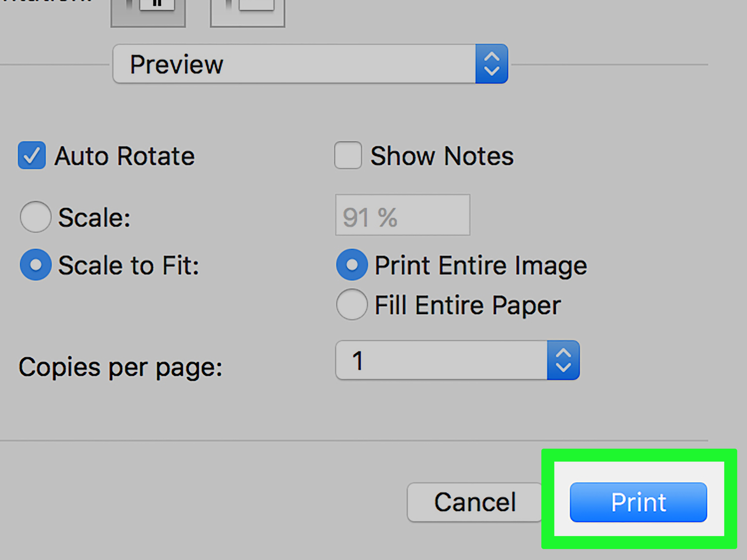Click the Cancel button

475,502
